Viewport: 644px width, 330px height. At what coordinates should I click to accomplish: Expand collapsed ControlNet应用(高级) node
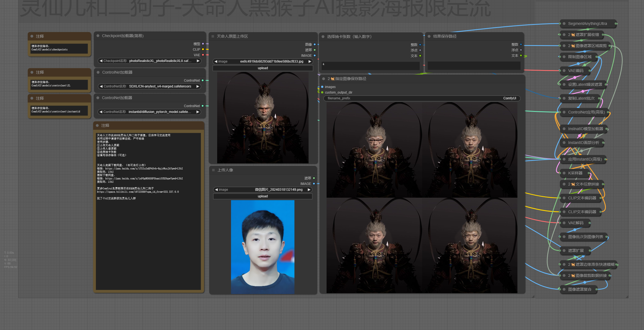(564, 112)
